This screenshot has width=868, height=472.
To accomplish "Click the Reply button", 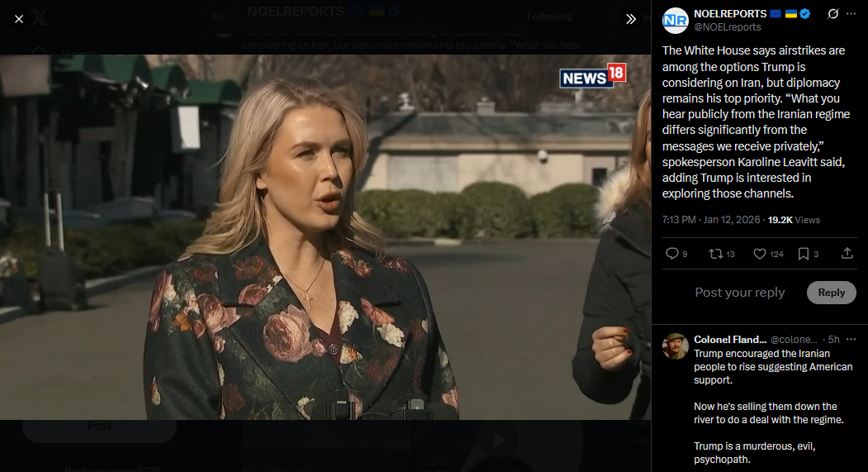I will 832,293.
